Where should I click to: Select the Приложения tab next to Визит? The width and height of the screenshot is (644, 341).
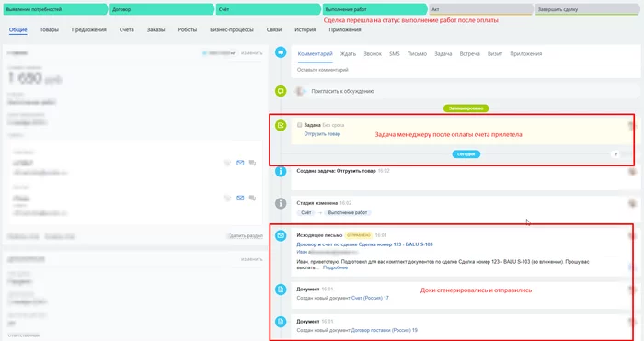[525, 53]
